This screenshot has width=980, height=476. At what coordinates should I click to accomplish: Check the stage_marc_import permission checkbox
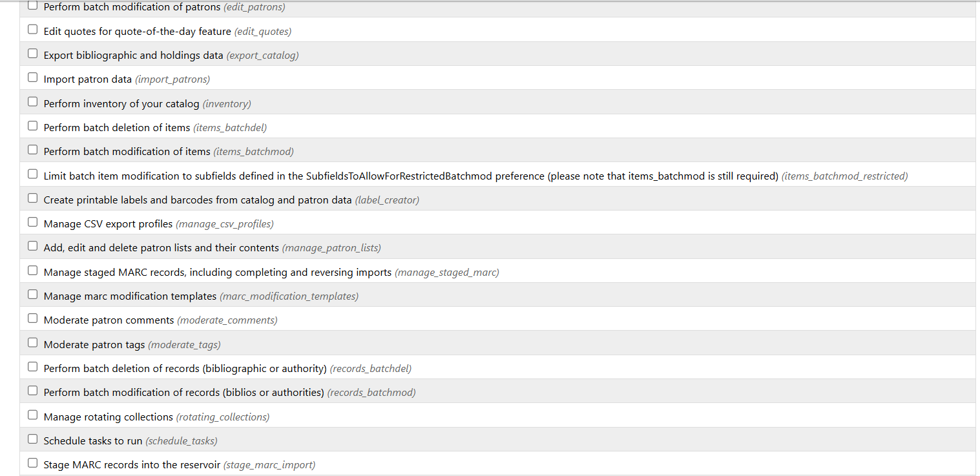(x=33, y=463)
